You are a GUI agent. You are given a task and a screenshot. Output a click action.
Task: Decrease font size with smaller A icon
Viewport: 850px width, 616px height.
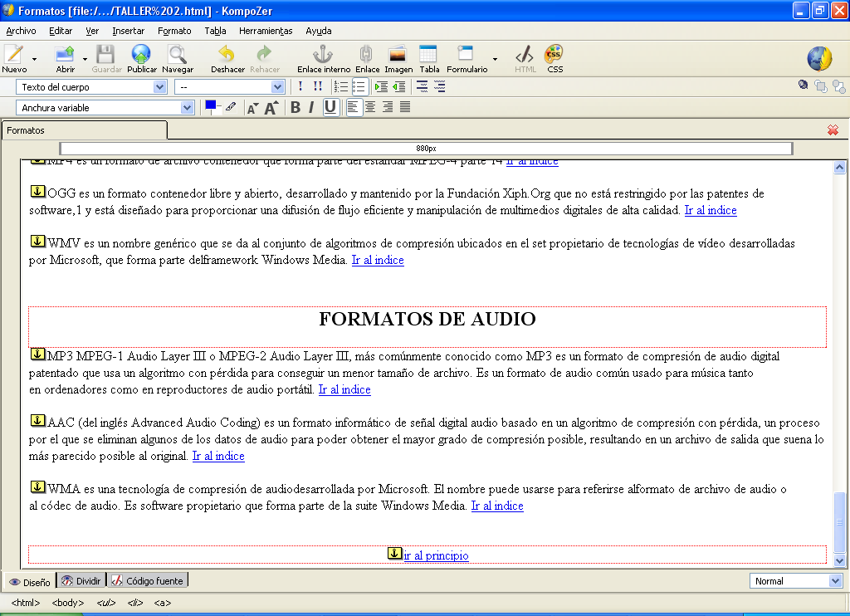point(252,108)
